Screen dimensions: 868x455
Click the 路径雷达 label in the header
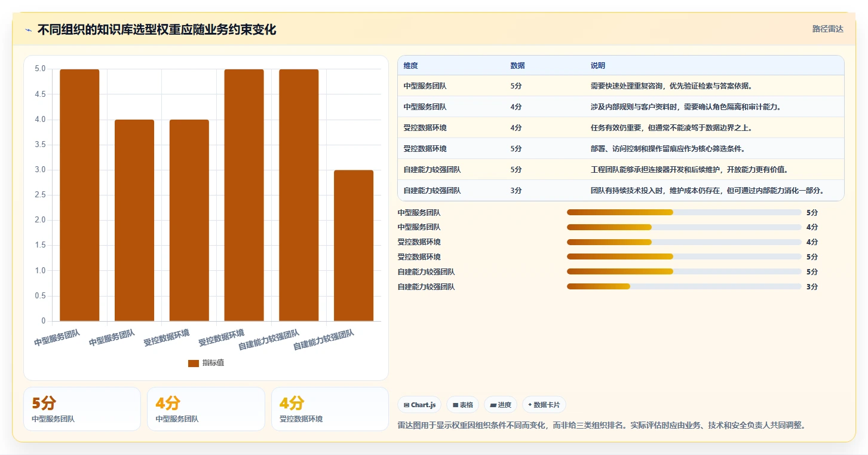(828, 29)
